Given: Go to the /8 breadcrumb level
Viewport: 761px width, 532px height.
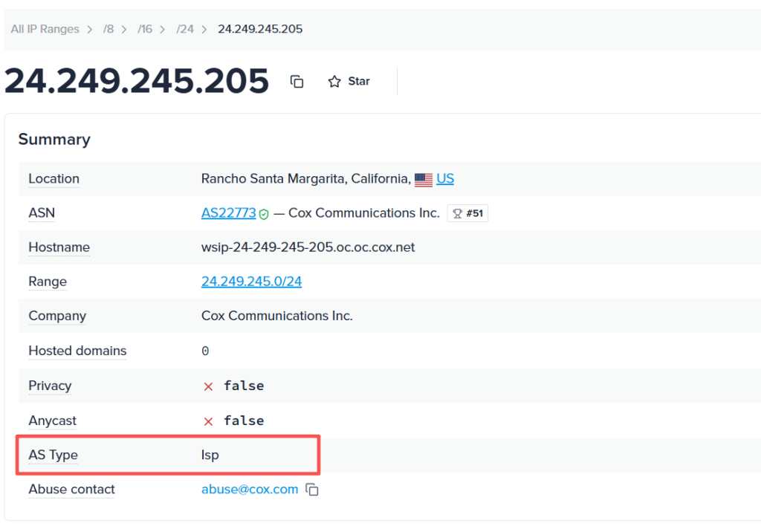Looking at the screenshot, I should pyautogui.click(x=109, y=29).
